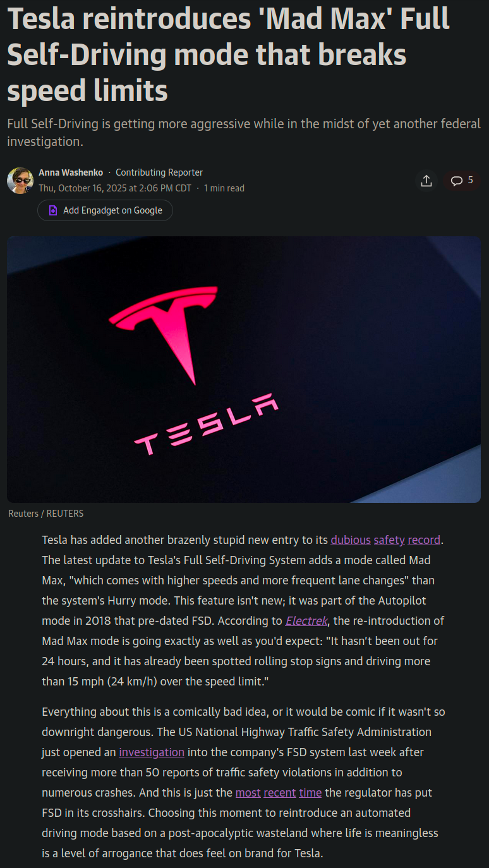Click the Add Engadget on Google button

coord(105,210)
